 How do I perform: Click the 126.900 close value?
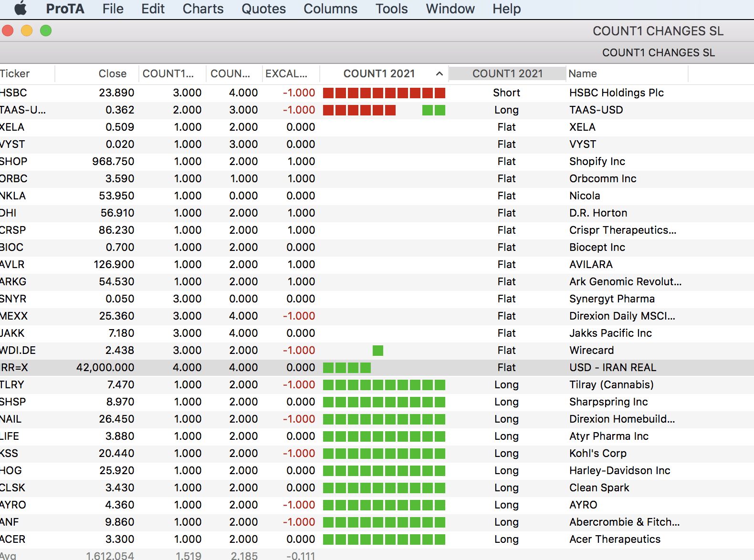pos(114,264)
